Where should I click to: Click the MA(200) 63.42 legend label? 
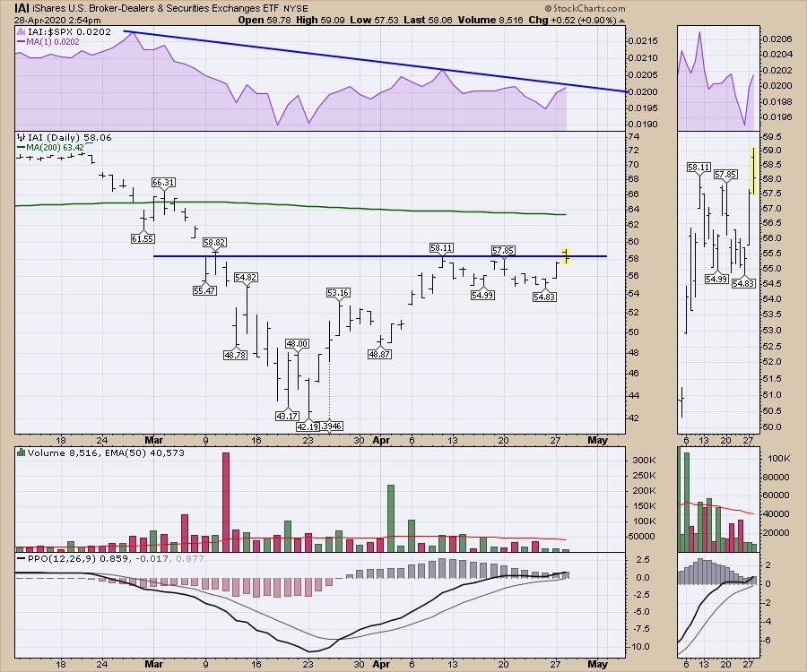55,148
